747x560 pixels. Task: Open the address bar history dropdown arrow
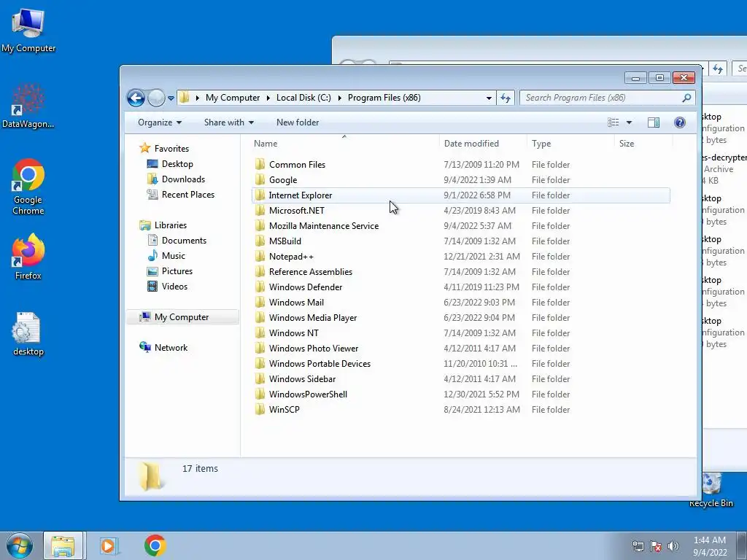[x=489, y=98]
